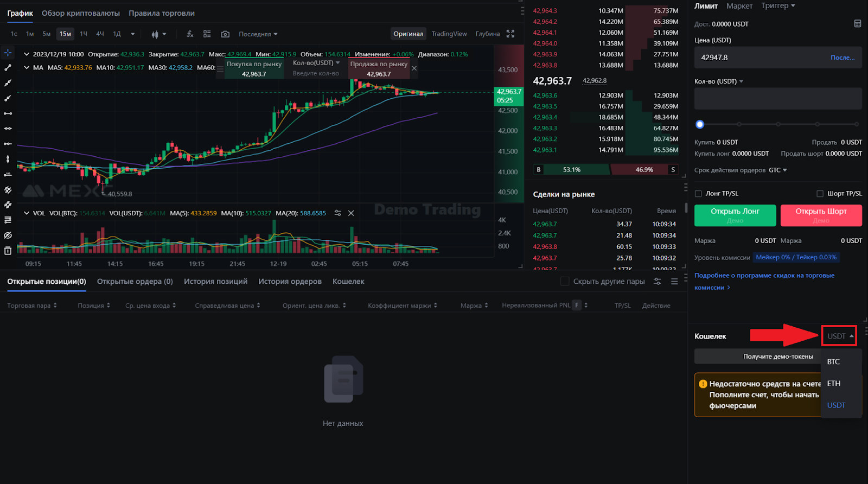Open the candlestick chart type dropdown
The height and width of the screenshot is (484, 868).
(x=159, y=34)
